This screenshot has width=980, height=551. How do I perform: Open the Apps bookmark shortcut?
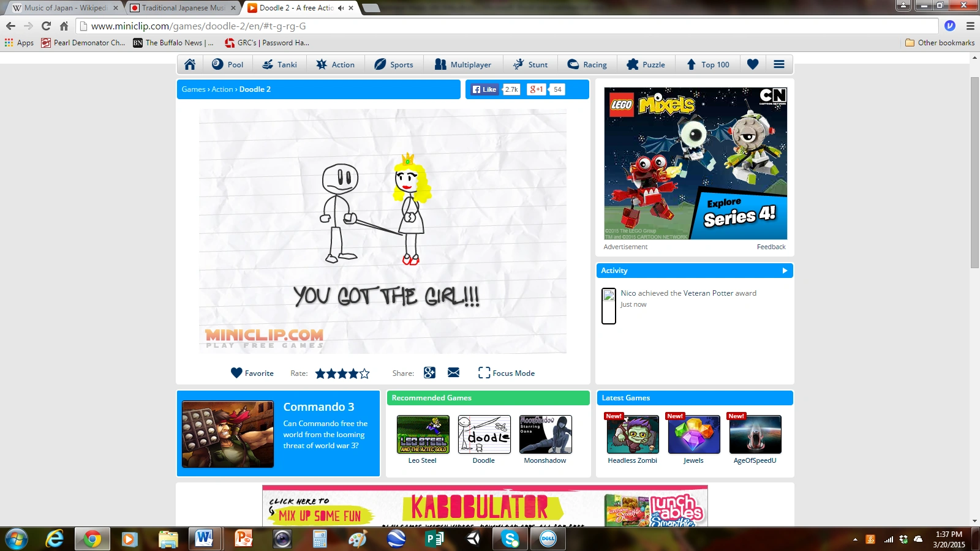click(x=19, y=43)
